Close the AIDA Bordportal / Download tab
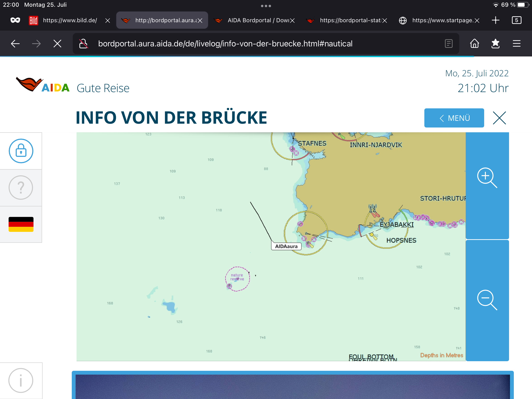Image resolution: width=532 pixels, height=399 pixels. tap(292, 20)
